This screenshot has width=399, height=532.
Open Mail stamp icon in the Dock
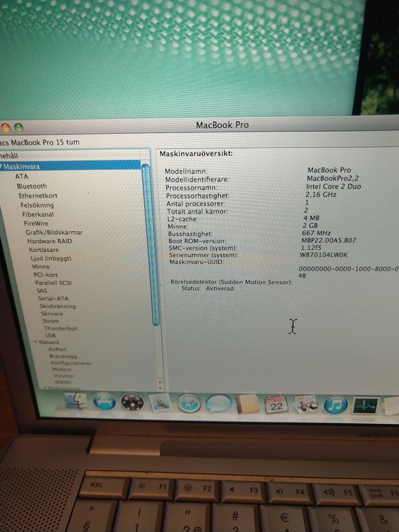(160, 403)
